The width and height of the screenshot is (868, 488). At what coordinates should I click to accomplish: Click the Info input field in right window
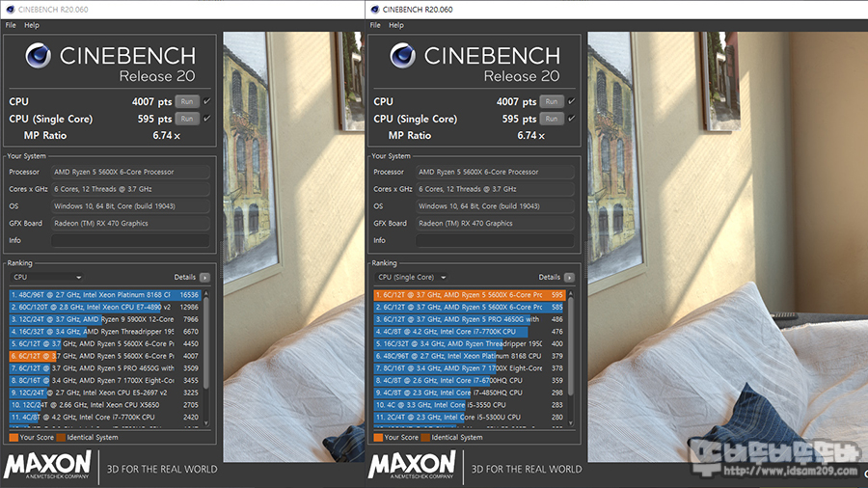[496, 240]
